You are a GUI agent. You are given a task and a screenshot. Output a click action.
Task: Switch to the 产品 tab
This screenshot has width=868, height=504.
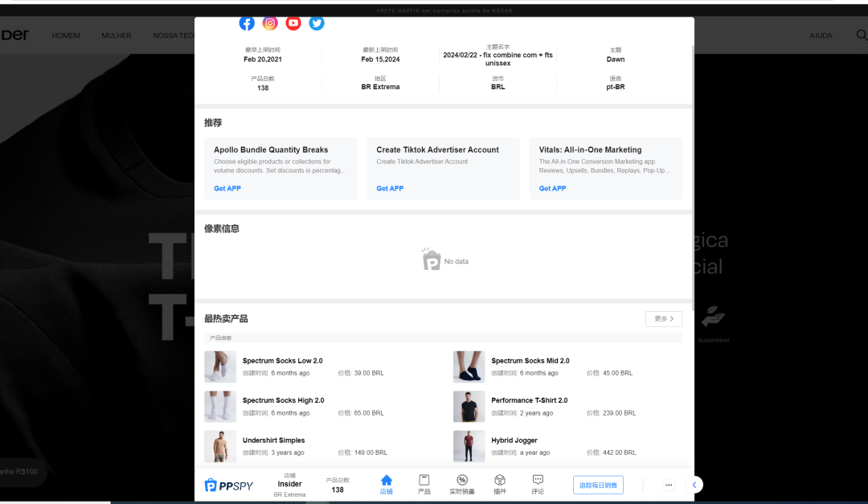point(424,485)
